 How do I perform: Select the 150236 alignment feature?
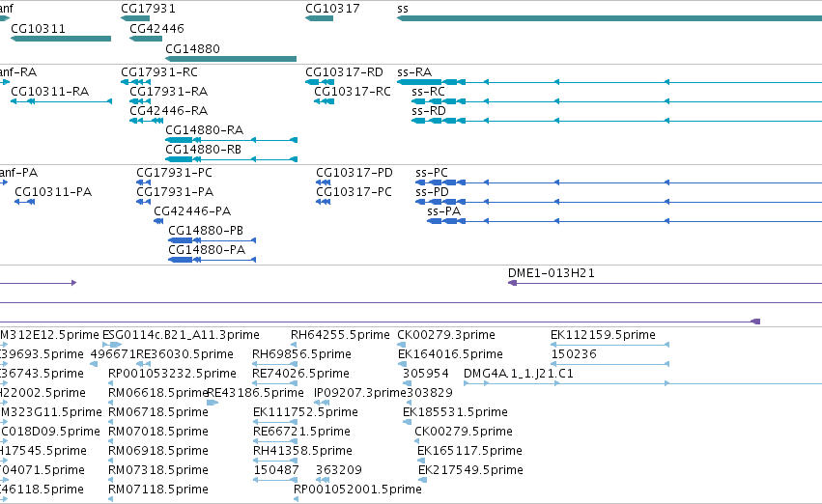tap(609, 364)
